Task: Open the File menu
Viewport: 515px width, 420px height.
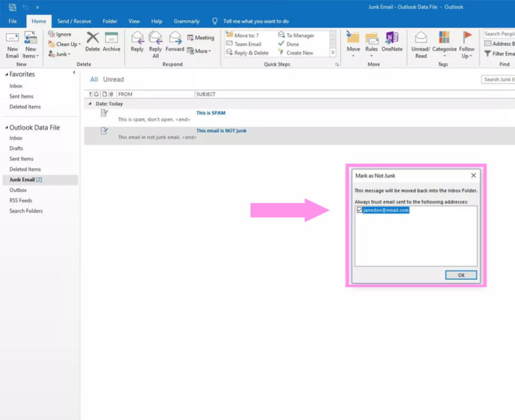Action: [13, 22]
